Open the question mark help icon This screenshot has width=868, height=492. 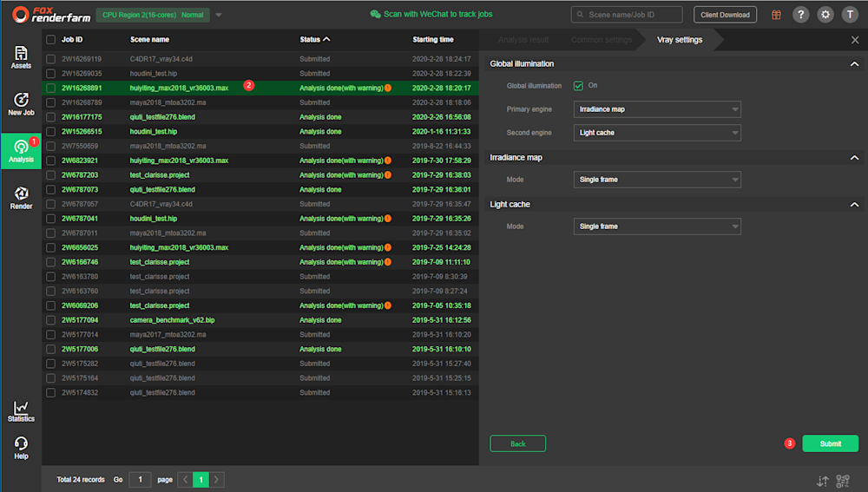click(800, 15)
